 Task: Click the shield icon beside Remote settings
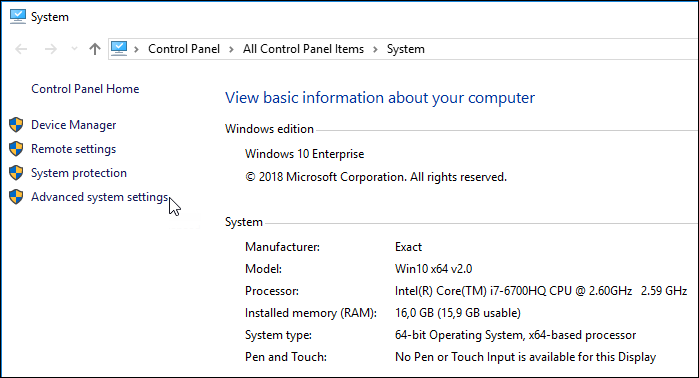(16, 149)
